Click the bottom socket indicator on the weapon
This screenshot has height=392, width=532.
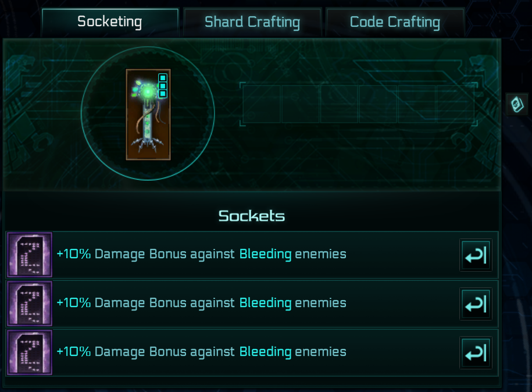point(163,94)
